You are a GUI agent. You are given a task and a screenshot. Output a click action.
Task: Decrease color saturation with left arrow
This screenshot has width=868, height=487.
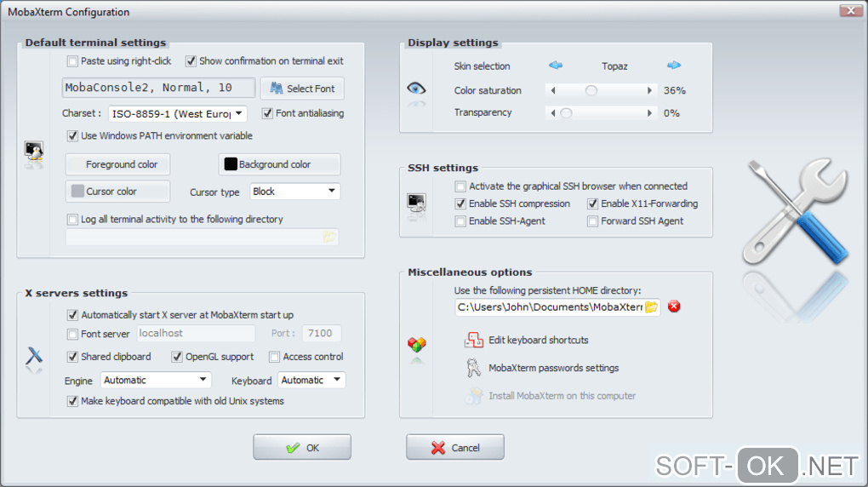(x=552, y=90)
